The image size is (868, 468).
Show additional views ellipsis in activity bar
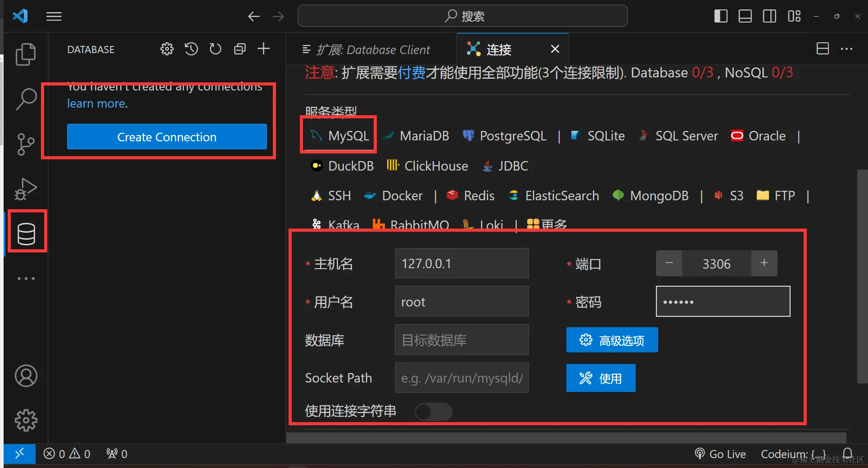[x=26, y=279]
